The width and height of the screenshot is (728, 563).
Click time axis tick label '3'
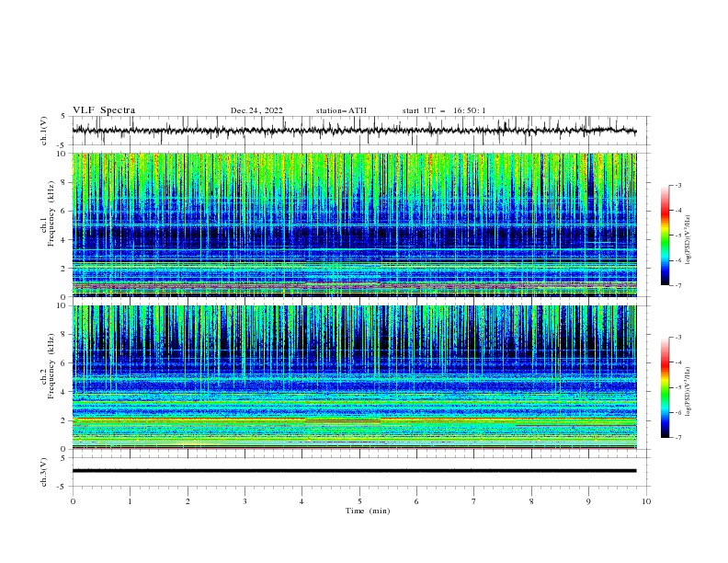pos(245,501)
